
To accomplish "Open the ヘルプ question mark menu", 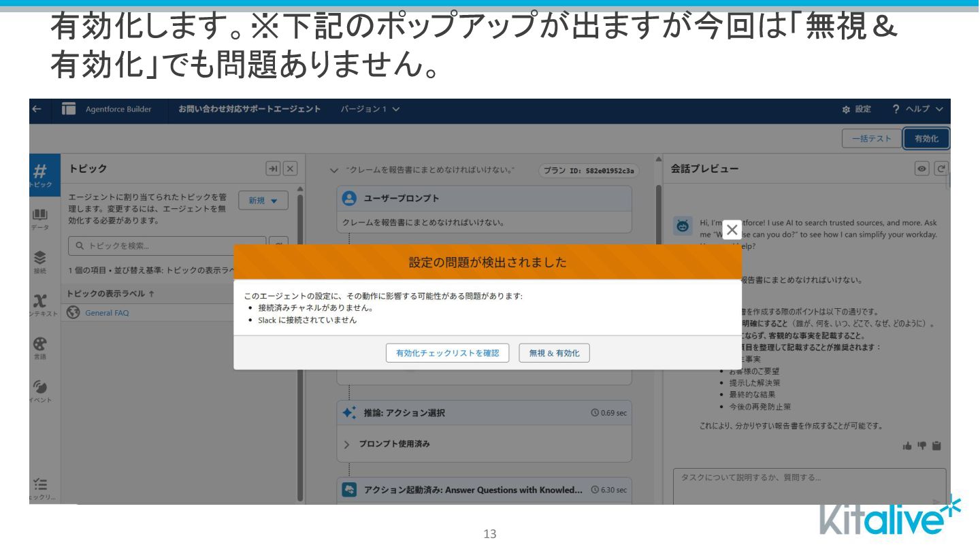I will coord(918,109).
